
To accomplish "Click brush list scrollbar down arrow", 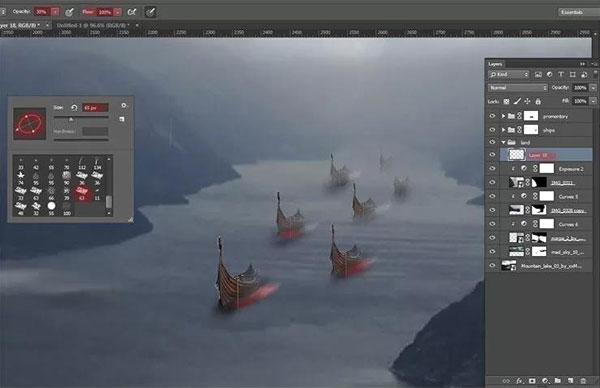I will pos(109,213).
